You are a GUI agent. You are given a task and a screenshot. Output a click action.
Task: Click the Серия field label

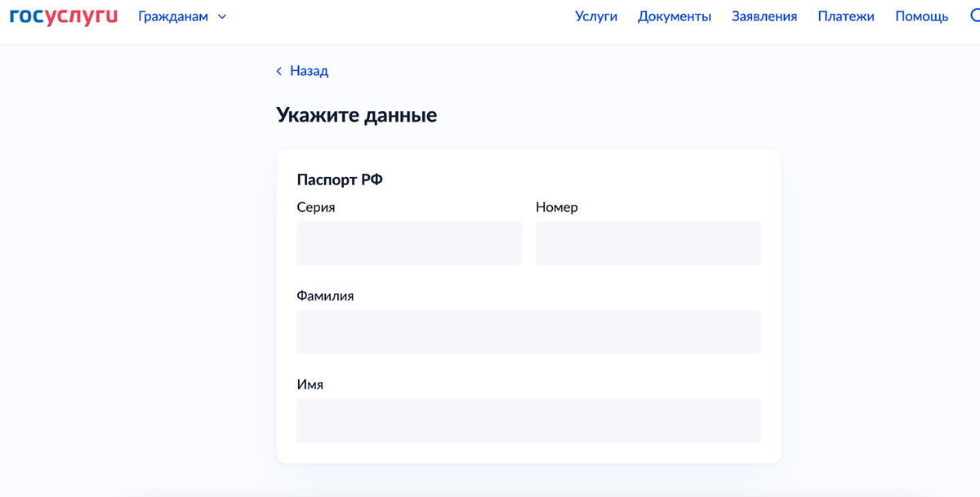click(x=315, y=207)
